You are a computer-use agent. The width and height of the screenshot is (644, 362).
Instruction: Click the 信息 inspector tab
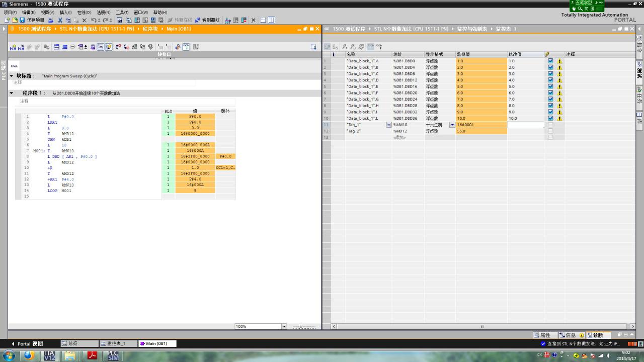point(572,335)
